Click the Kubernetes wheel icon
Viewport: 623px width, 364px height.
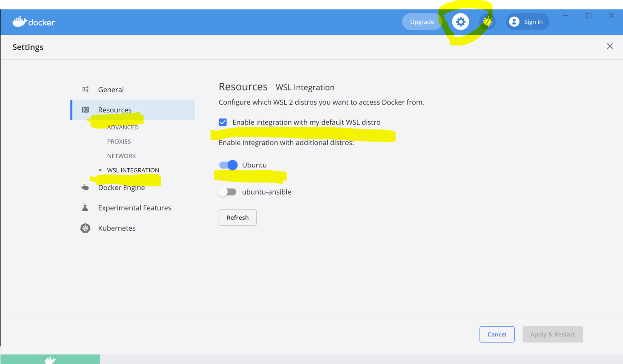[x=85, y=228]
